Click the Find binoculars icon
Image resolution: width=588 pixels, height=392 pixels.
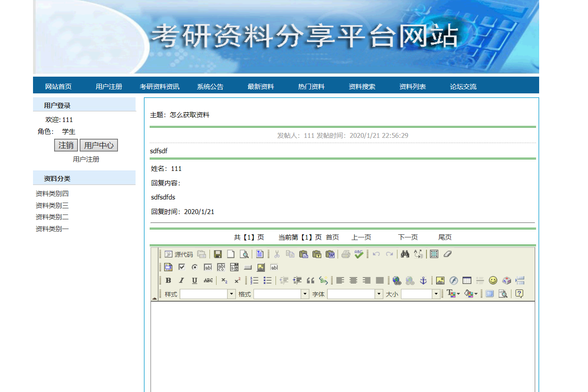(405, 254)
